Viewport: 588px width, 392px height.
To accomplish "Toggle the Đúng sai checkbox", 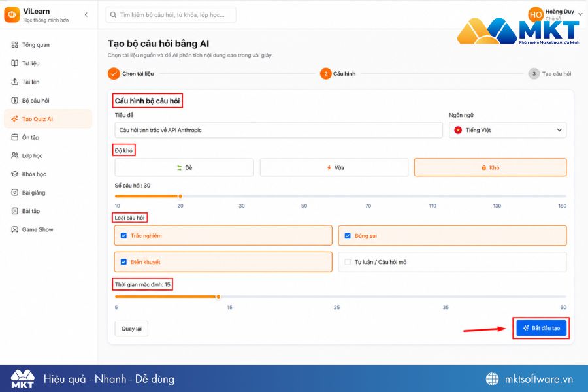I will click(348, 236).
